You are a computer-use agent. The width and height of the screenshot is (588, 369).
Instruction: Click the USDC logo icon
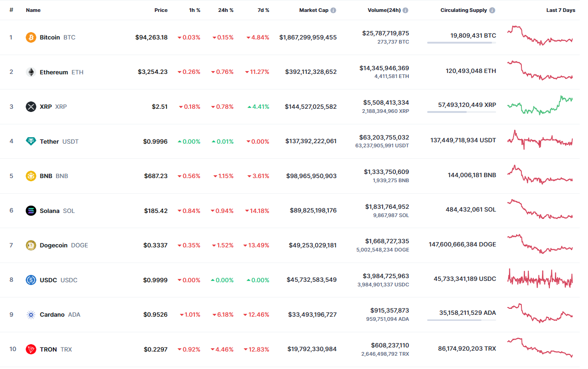[x=31, y=280]
